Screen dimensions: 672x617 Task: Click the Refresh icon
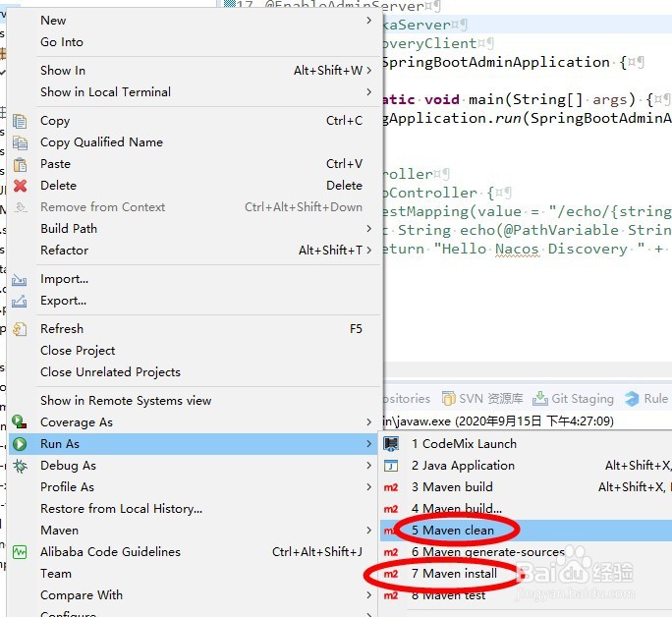tap(20, 329)
